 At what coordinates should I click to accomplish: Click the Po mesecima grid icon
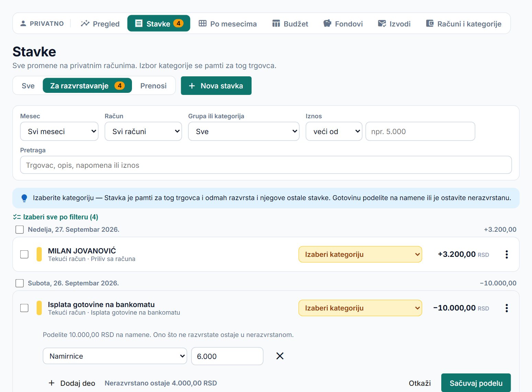[x=203, y=23]
